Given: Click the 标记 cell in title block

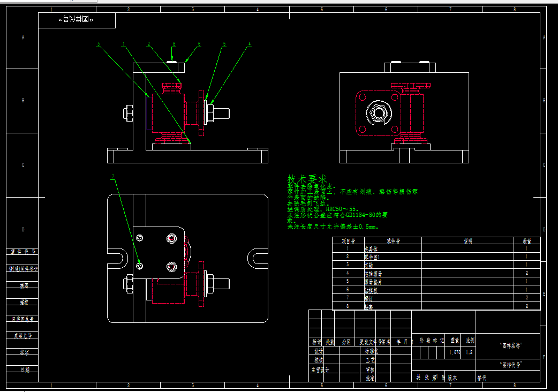Looking at the screenshot, I should pyautogui.click(x=316, y=342).
